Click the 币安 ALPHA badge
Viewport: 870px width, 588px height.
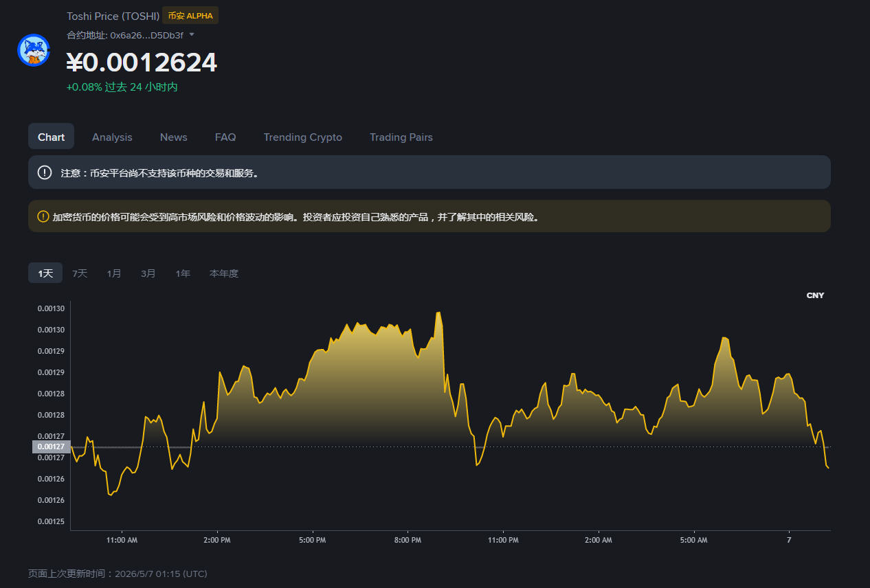[x=190, y=16]
